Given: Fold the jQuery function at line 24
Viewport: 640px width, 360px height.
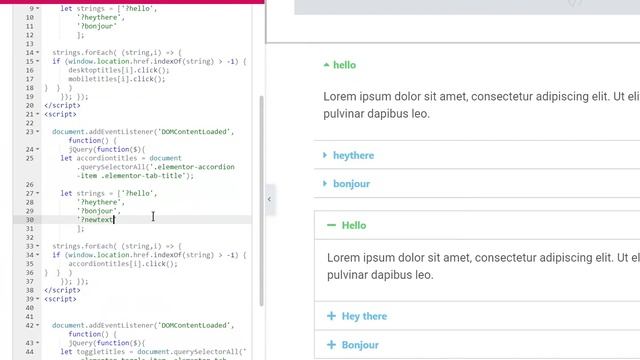Looking at the screenshot, I should 38,149.
